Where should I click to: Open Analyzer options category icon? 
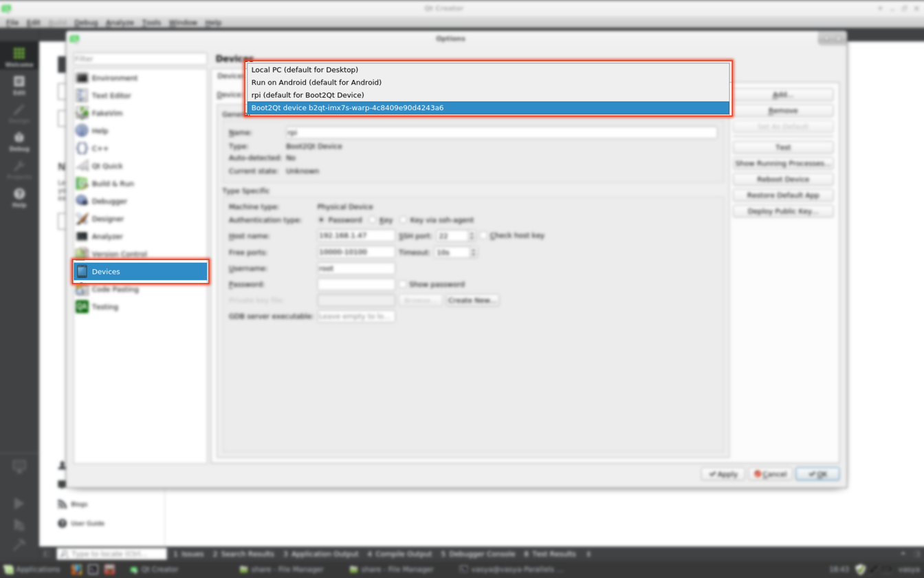[82, 236]
